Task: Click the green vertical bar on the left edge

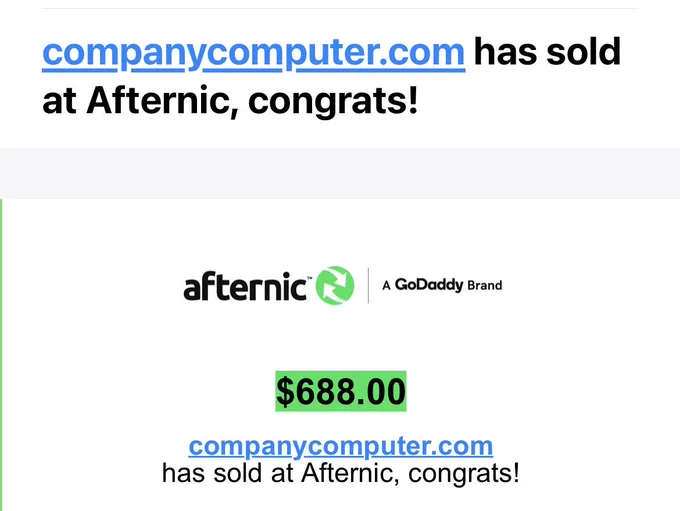Action: pyautogui.click(x=1, y=355)
